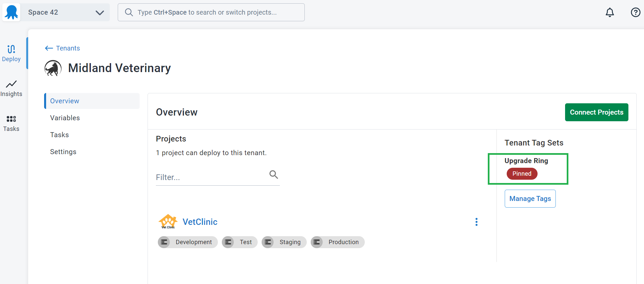Click into the projects Filter field
This screenshot has width=644, height=284.
tap(218, 177)
